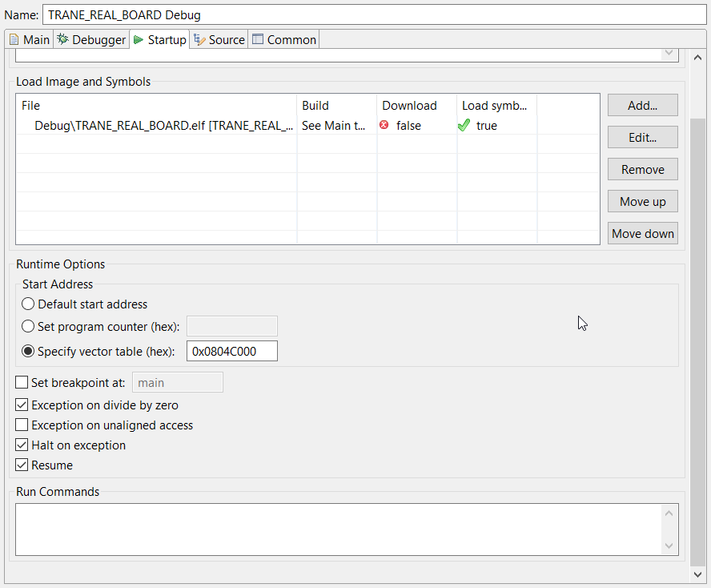Open the collapsed dropdown above Load Image section
Image resolution: width=711 pixels, height=588 pixels.
[669, 53]
